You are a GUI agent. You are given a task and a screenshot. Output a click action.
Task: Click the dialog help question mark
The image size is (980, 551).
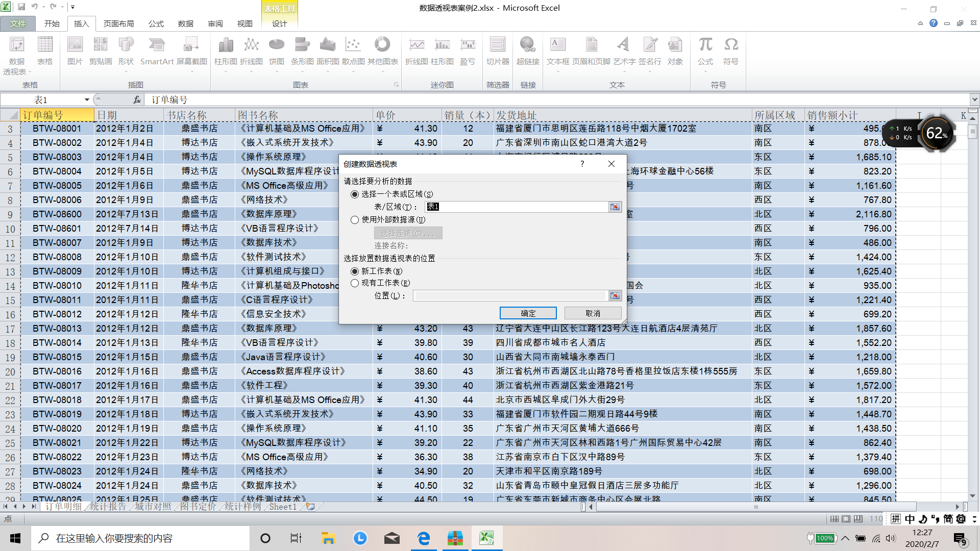(582, 164)
